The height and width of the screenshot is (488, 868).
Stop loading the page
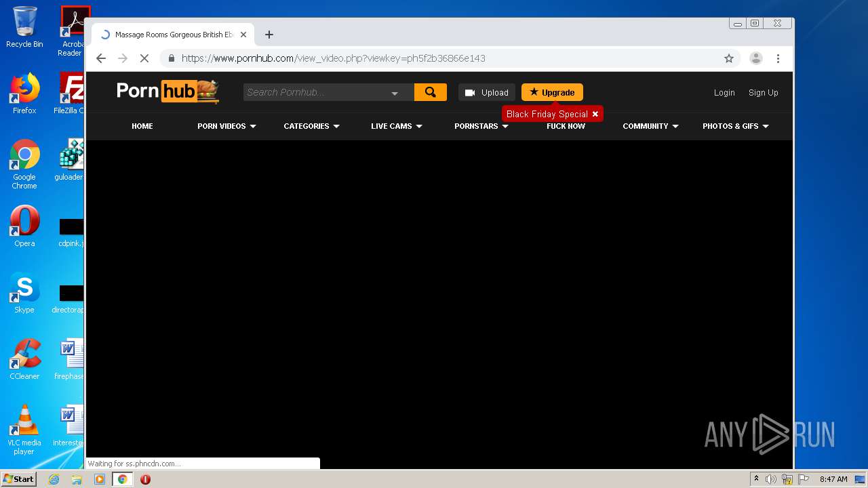[144, 58]
